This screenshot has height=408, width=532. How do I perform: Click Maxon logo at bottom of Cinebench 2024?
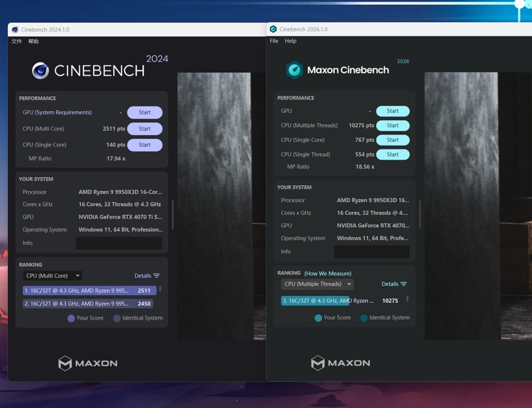(88, 363)
